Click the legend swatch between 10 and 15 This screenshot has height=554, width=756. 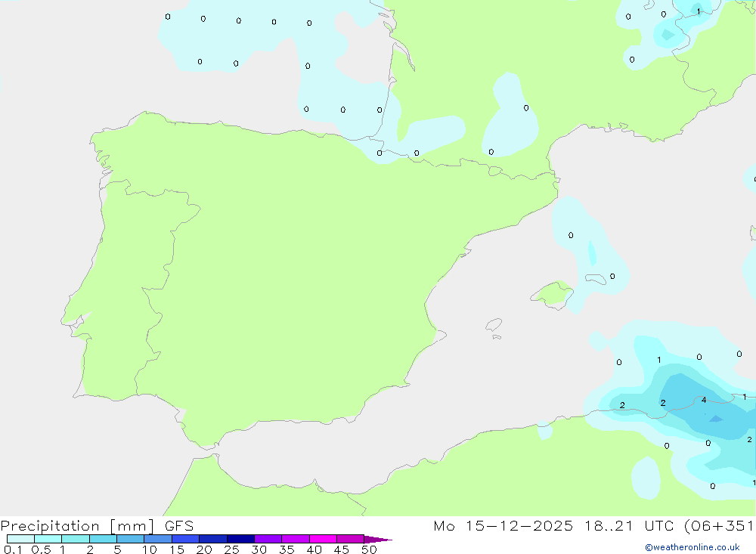pos(158,539)
